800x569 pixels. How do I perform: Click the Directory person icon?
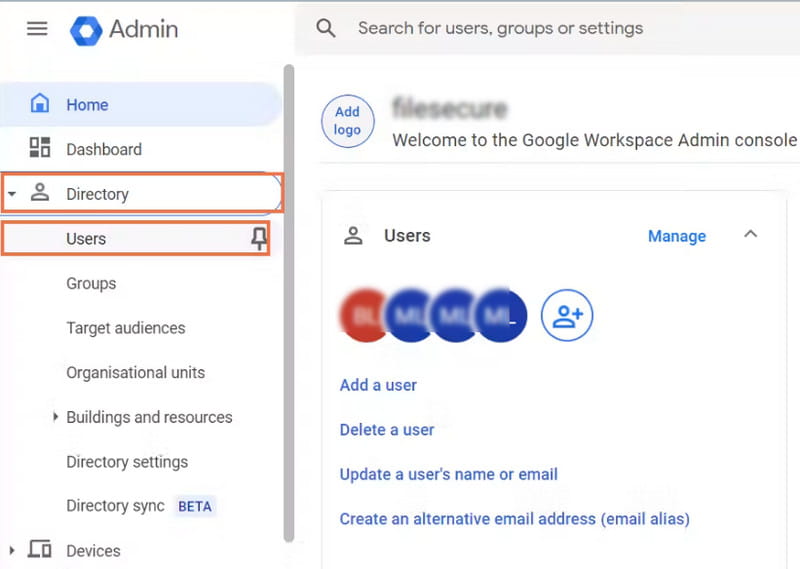(x=40, y=192)
